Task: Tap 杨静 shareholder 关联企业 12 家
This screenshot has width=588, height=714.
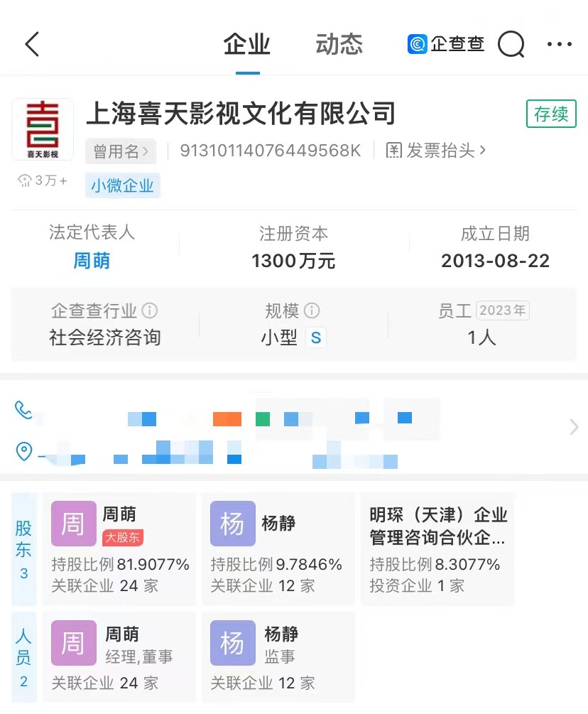Action: pyautogui.click(x=263, y=586)
